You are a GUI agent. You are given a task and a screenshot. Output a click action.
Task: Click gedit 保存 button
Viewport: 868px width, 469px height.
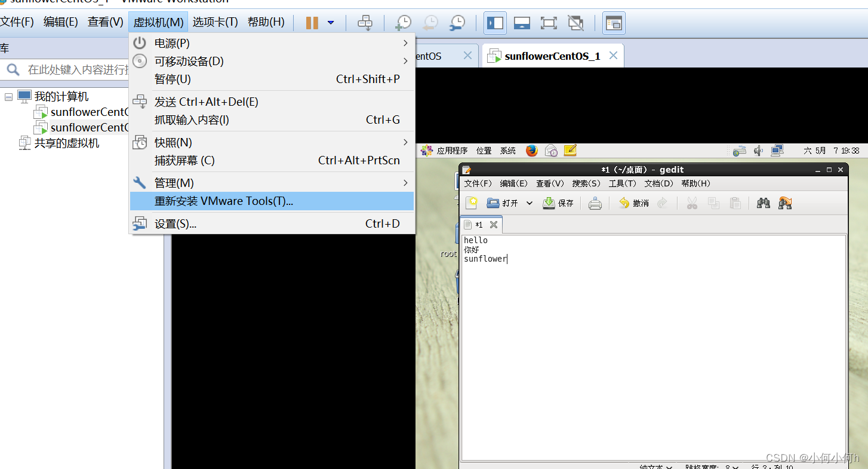(558, 203)
